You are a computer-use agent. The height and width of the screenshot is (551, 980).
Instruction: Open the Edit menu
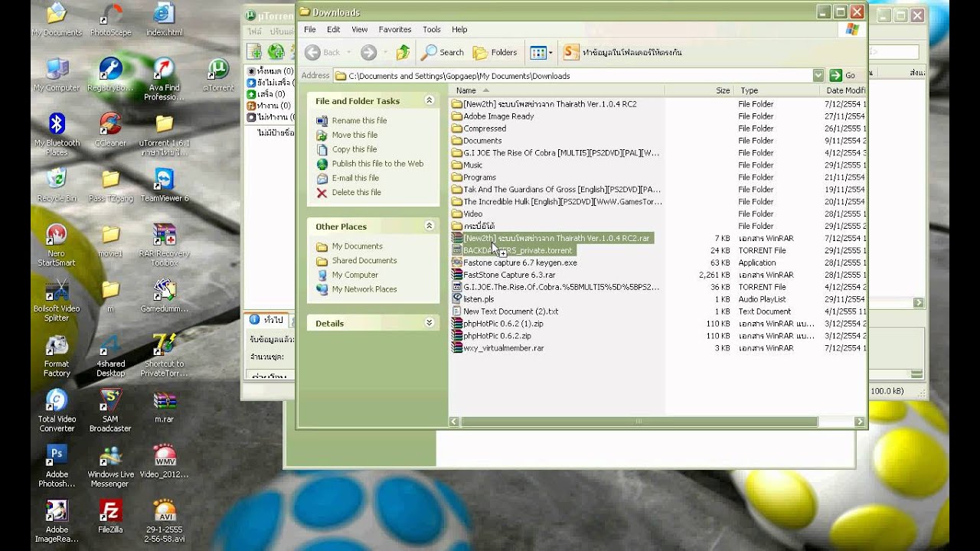(333, 29)
